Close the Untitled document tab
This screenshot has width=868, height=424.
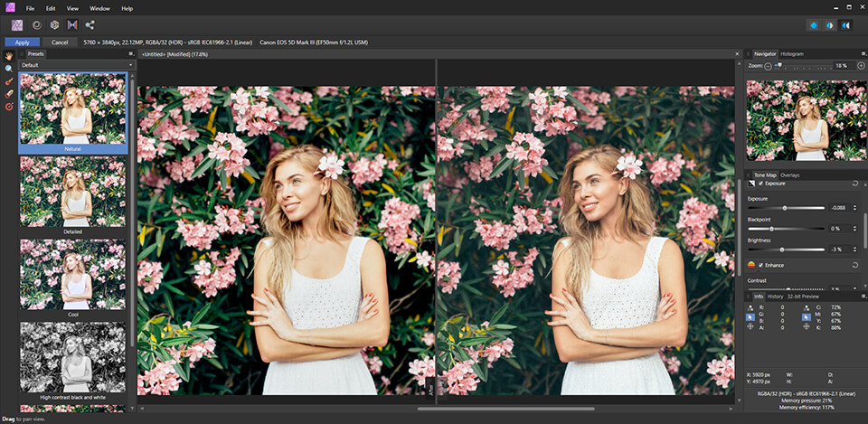point(737,53)
